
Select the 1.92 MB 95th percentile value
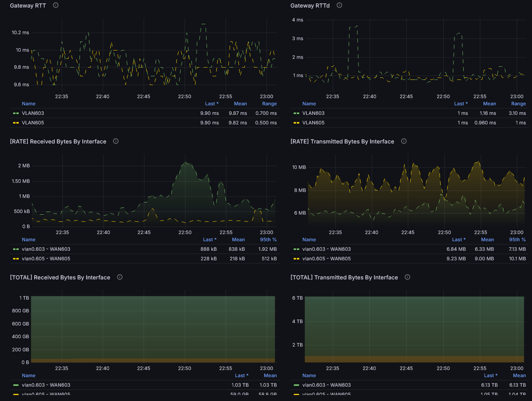tap(268, 249)
